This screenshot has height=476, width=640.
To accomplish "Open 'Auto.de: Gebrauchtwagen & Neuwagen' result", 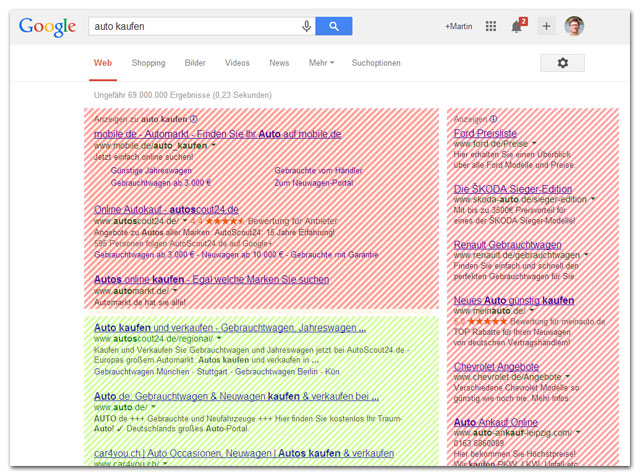I will (236, 396).
